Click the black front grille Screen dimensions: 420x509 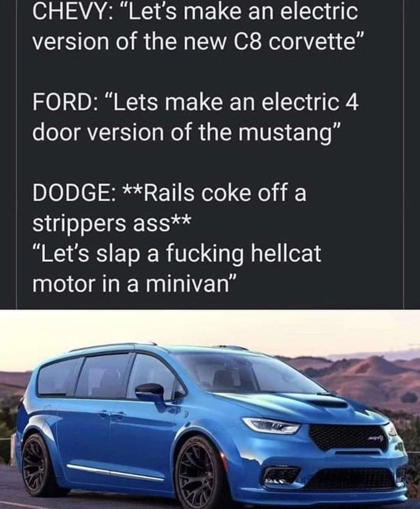click(x=347, y=436)
